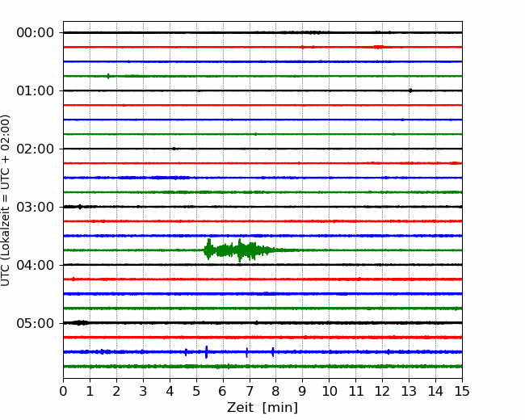This screenshot has height=420, width=525.
Task: Click the 3 tick on the minute axis
Action: coord(143,392)
